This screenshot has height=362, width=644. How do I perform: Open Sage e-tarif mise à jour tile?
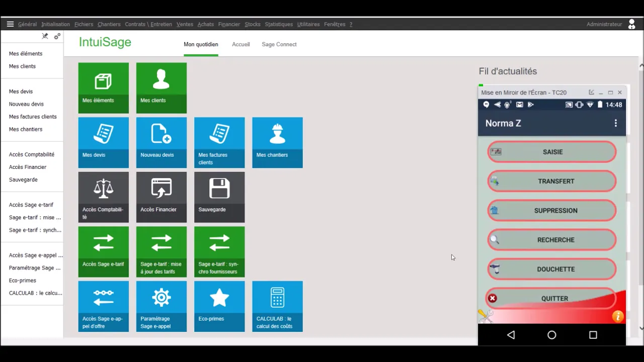pos(162,252)
